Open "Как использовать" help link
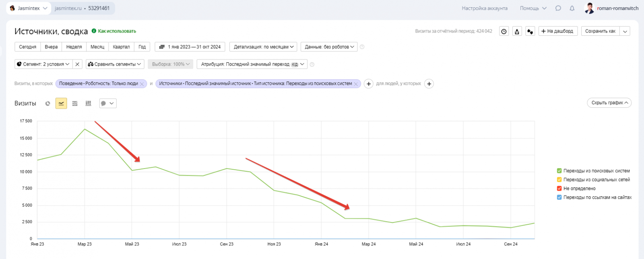Image resolution: width=644 pixels, height=259 pixels. click(117, 31)
